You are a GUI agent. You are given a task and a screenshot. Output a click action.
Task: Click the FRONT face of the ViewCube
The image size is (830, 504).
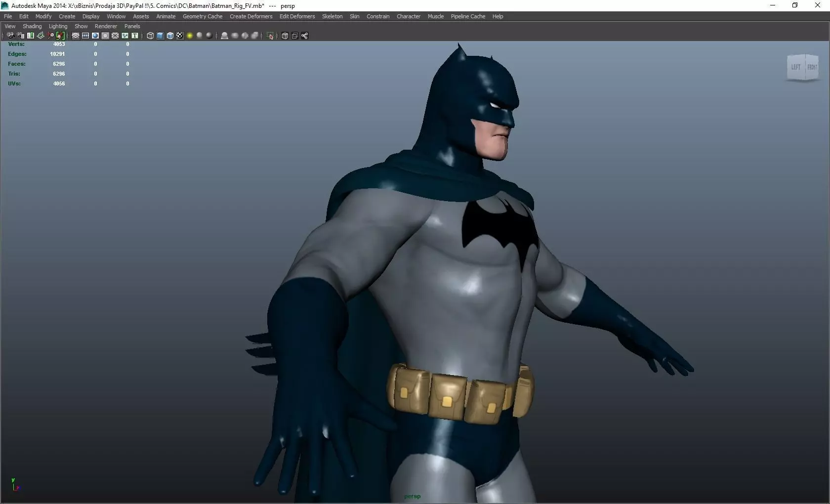[x=812, y=67]
